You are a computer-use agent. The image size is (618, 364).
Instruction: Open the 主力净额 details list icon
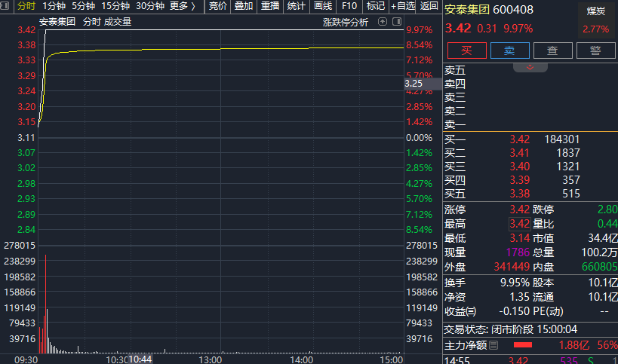point(493,345)
